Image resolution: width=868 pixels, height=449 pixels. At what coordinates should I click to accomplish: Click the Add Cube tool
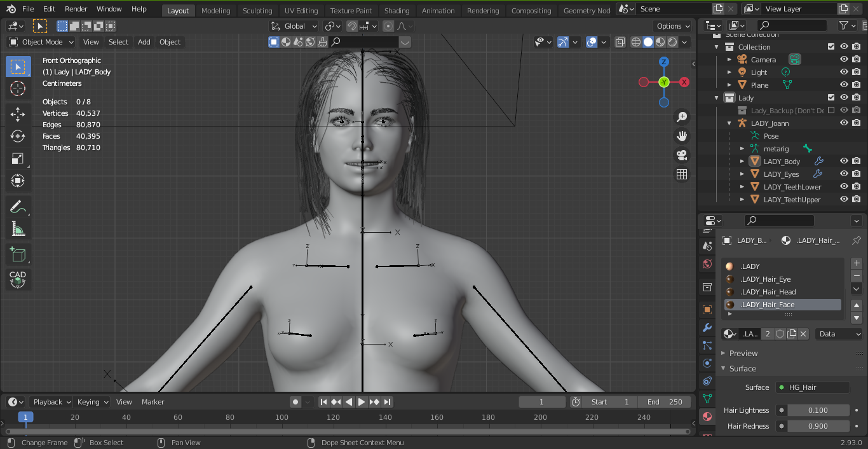tap(18, 255)
